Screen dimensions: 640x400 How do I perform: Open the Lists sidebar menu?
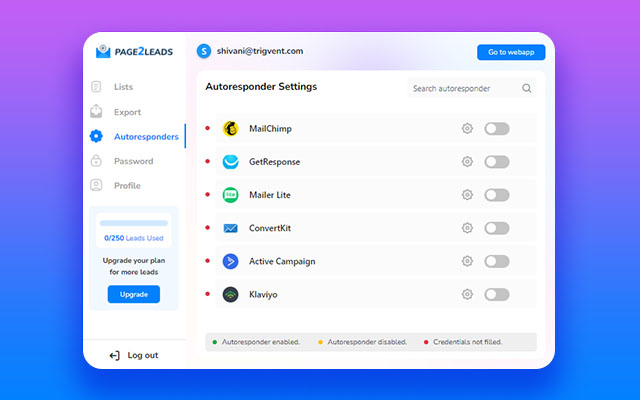[x=123, y=87]
